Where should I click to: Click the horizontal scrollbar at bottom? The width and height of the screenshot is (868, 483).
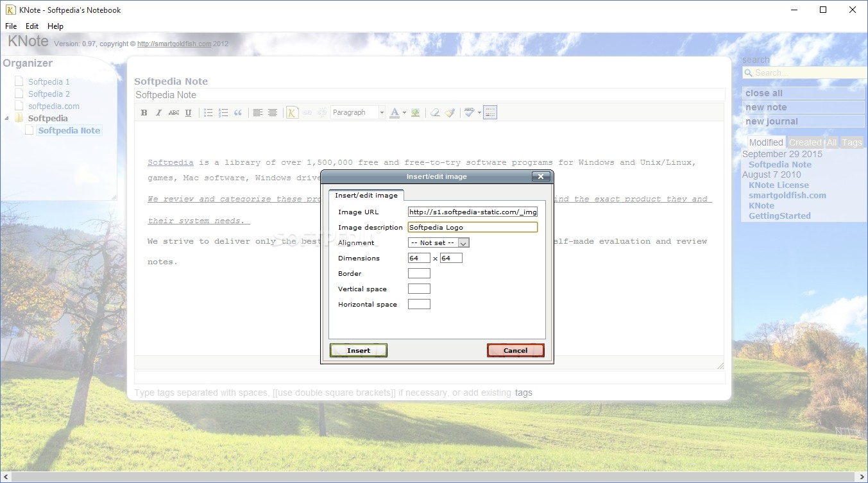coord(434,477)
